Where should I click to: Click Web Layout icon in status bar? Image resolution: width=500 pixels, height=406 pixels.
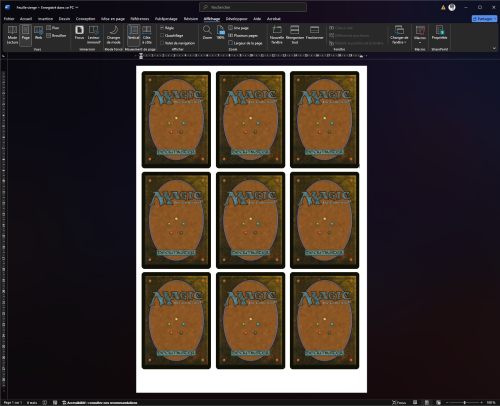coord(439,403)
